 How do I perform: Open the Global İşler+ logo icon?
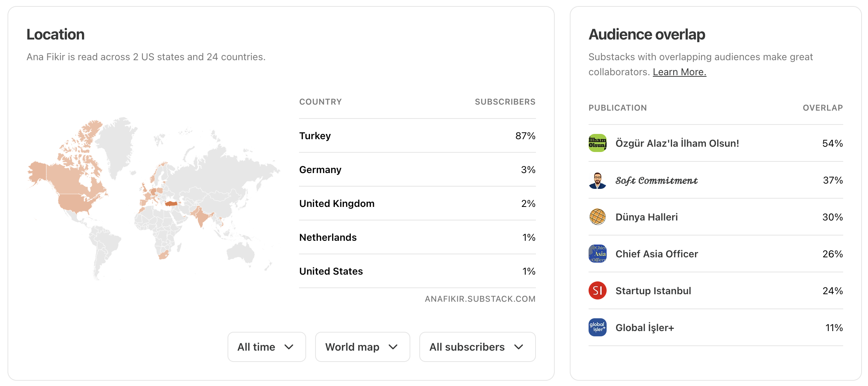[597, 327]
